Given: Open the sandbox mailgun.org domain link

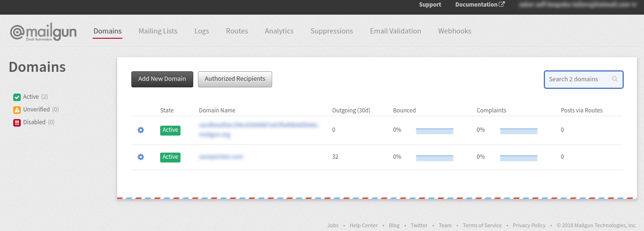Looking at the screenshot, I should tap(258, 130).
